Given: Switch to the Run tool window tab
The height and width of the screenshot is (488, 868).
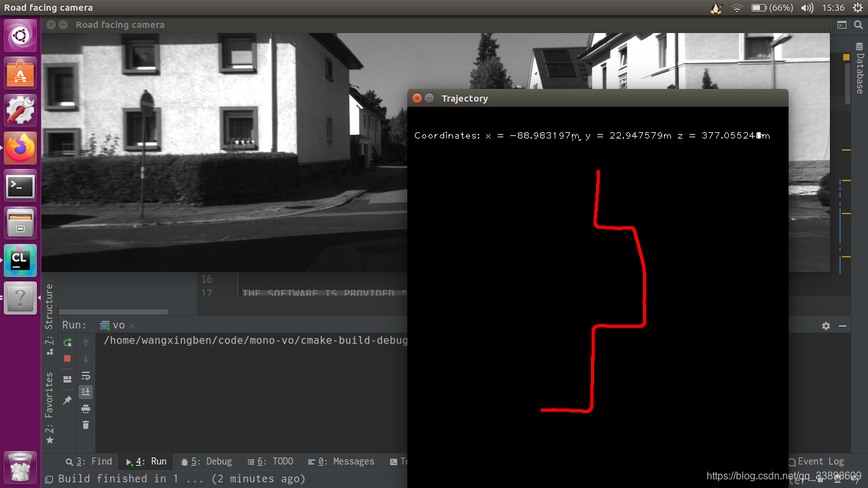Looking at the screenshot, I should click(146, 461).
